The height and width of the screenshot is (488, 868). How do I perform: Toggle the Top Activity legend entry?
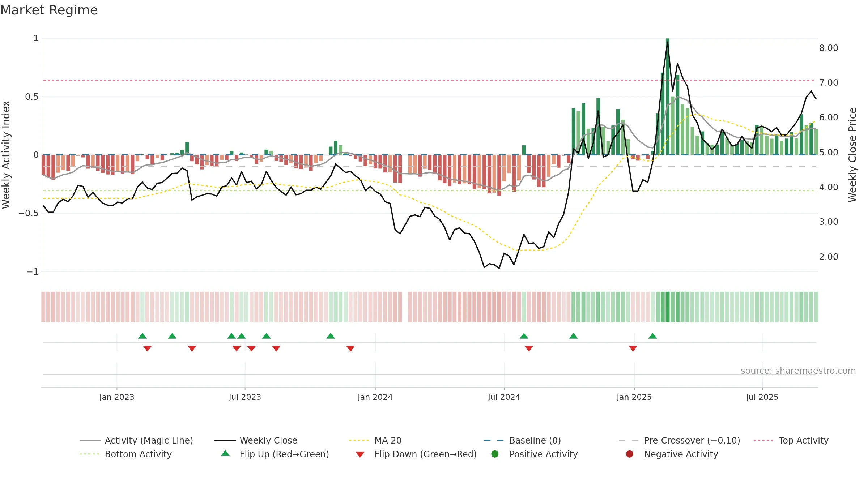click(x=791, y=440)
